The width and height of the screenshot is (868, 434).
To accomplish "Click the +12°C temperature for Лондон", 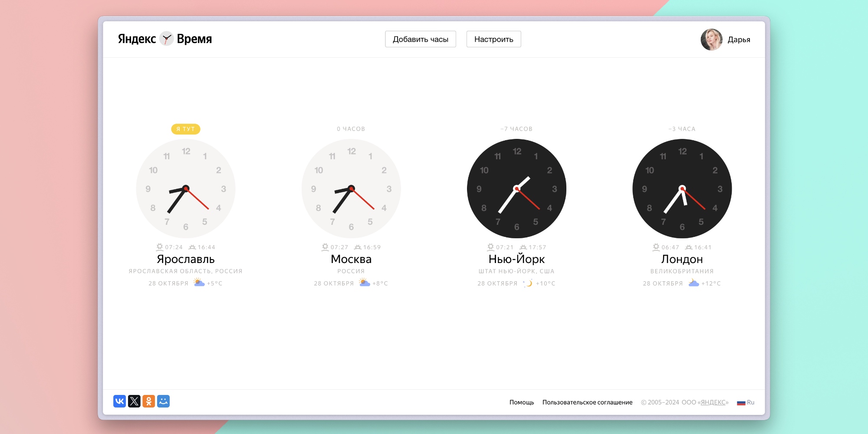I will point(711,283).
